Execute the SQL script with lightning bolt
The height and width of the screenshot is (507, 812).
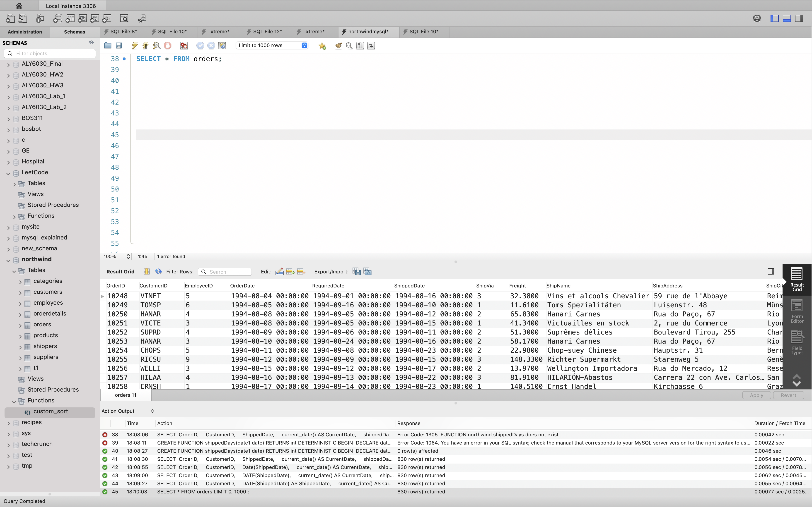pos(135,45)
